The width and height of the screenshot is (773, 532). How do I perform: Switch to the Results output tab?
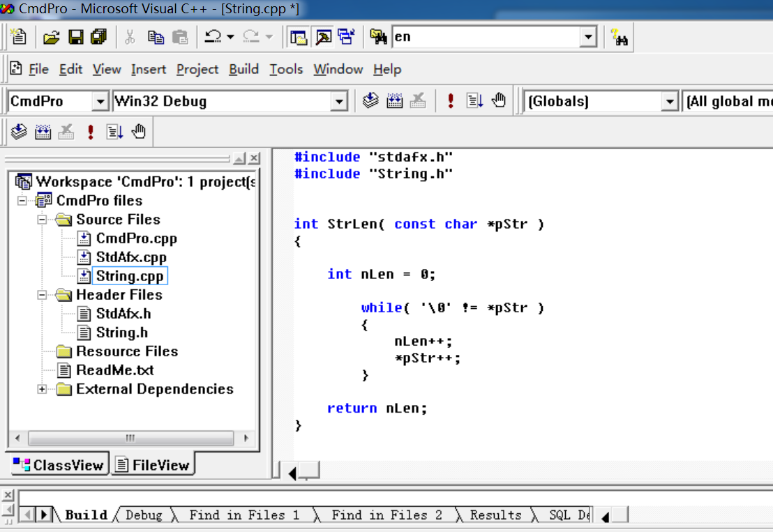495,515
